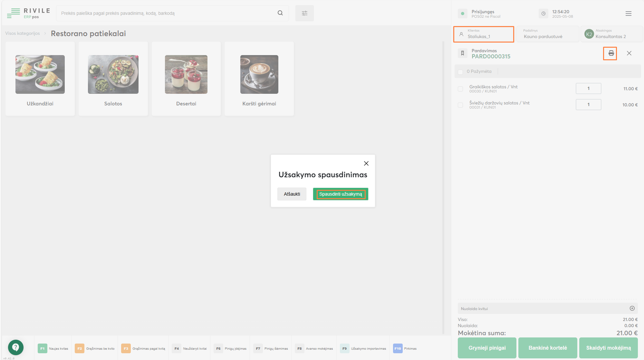Click the Atšaukti button
This screenshot has width=644, height=360.
[x=292, y=194]
